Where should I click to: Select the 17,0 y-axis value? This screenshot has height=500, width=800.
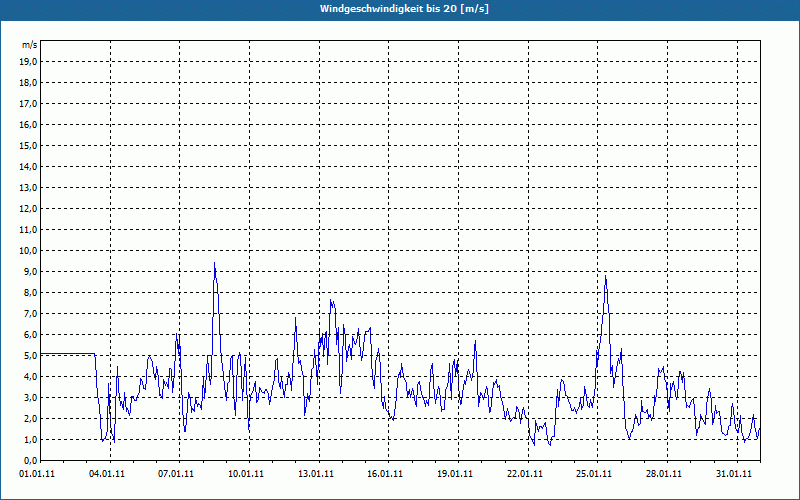tap(28, 104)
